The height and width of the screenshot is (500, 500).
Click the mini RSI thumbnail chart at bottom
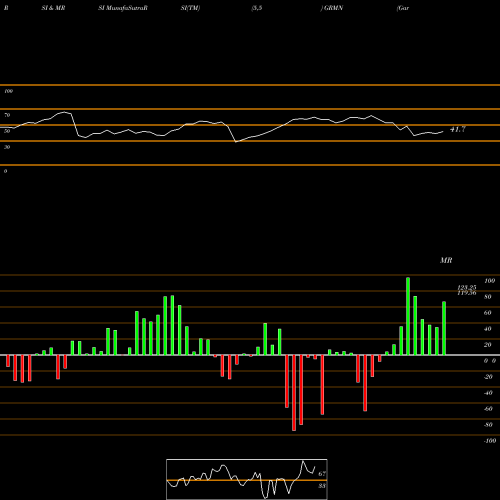pyautogui.click(x=247, y=479)
